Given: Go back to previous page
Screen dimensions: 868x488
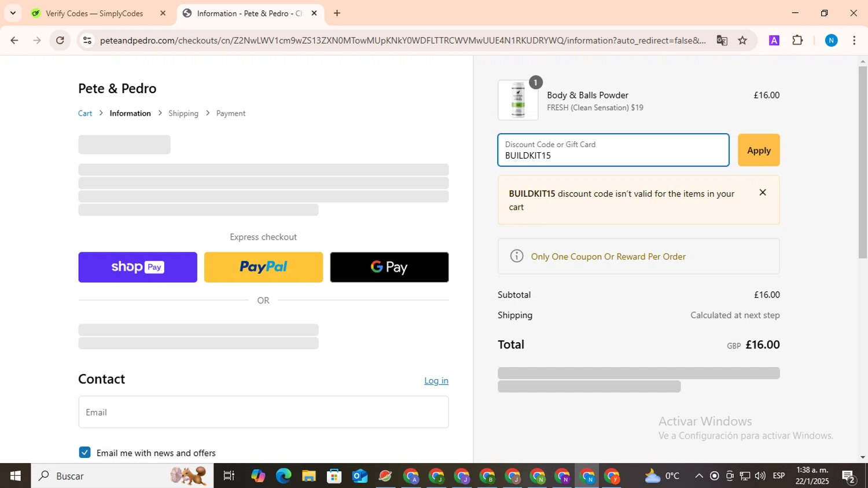Looking at the screenshot, I should (14, 40).
